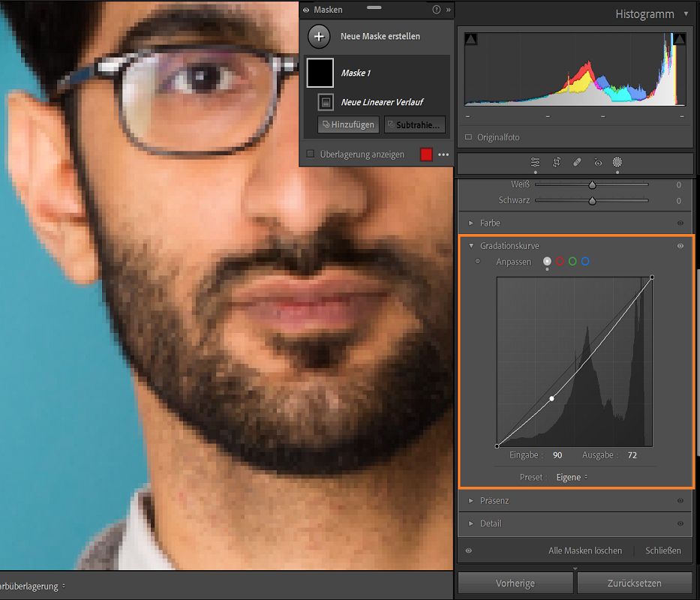Select the Crop overlay tool
The height and width of the screenshot is (600, 700).
pyautogui.click(x=556, y=162)
